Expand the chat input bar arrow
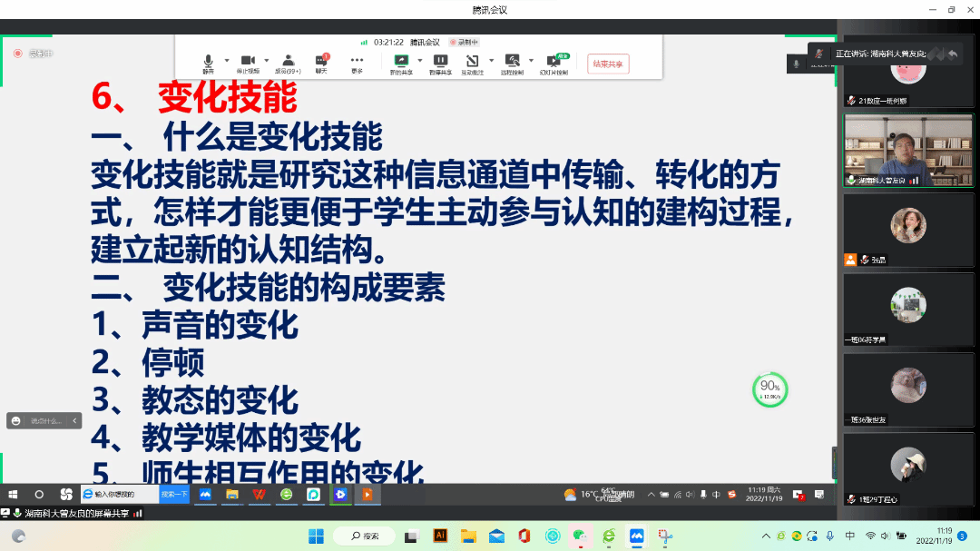Viewport: 980px width, 551px height. coord(75,421)
